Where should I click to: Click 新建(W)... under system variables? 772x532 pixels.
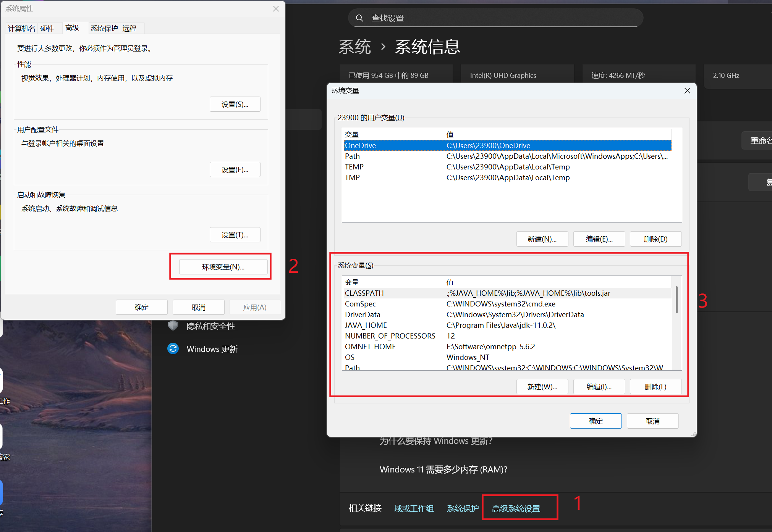point(542,387)
